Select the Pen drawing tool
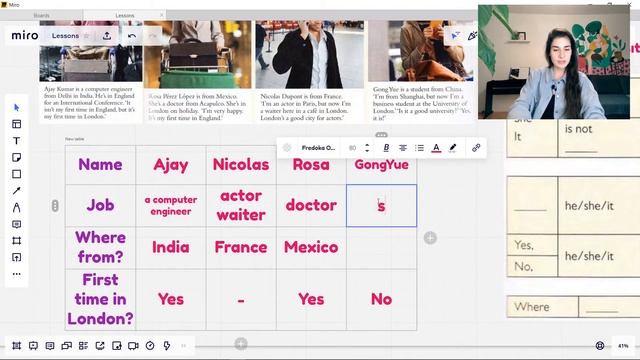 (x=16, y=207)
